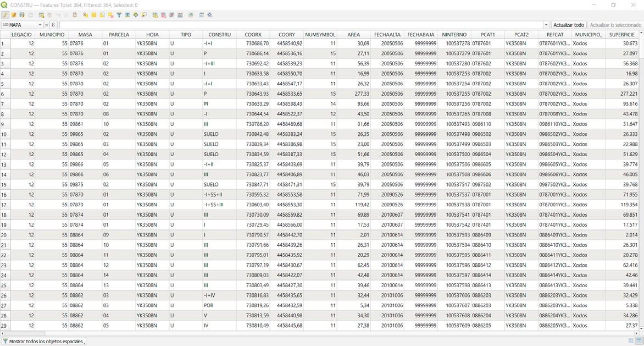Sort by the AREA column header

tap(353, 35)
